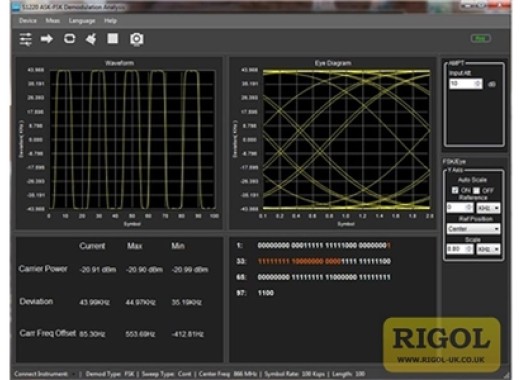The height and width of the screenshot is (380, 520).
Task: Click the green status indicator
Action: click(x=481, y=39)
